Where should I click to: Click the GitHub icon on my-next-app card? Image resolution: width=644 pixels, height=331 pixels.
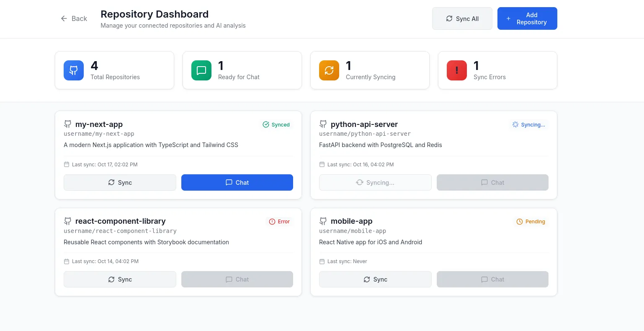[x=67, y=124]
